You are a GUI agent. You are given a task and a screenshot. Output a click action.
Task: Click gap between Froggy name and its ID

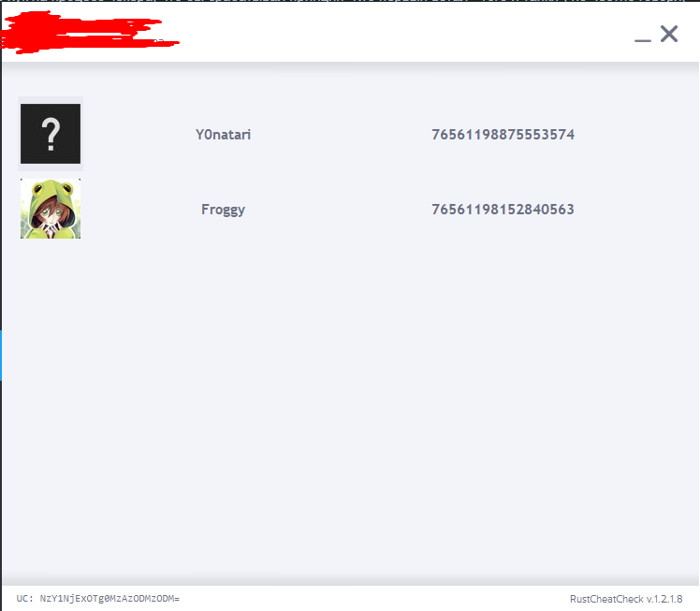click(x=339, y=210)
